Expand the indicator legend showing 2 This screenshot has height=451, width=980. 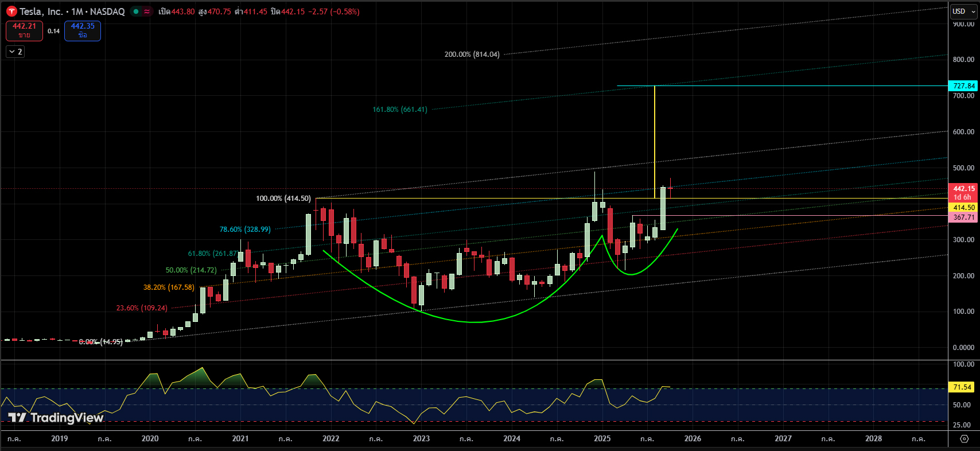15,52
